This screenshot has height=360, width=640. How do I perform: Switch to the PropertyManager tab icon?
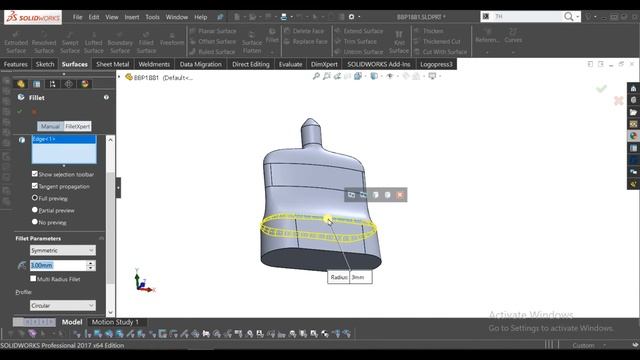click(37, 84)
